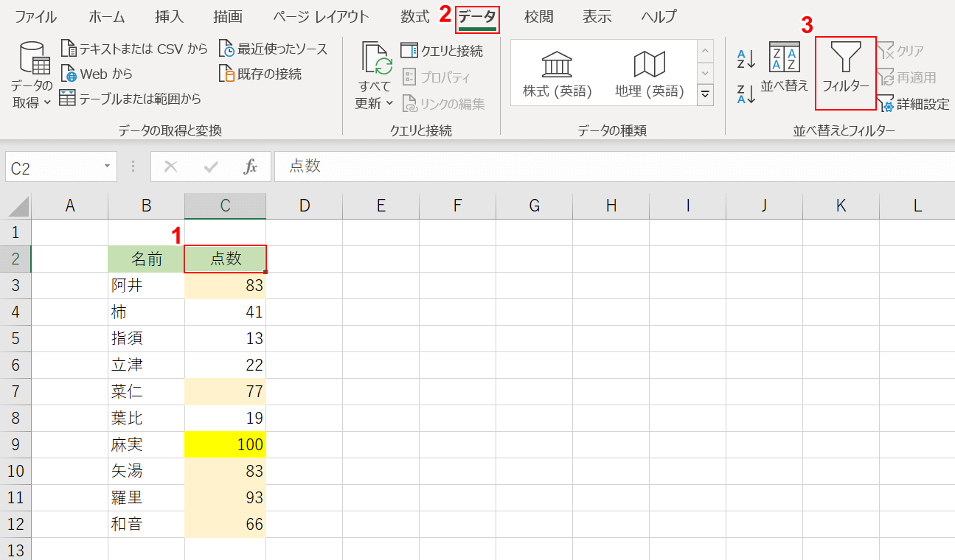The height and width of the screenshot is (560, 955).
Task: Sort ascending A to Z
Action: (x=746, y=60)
